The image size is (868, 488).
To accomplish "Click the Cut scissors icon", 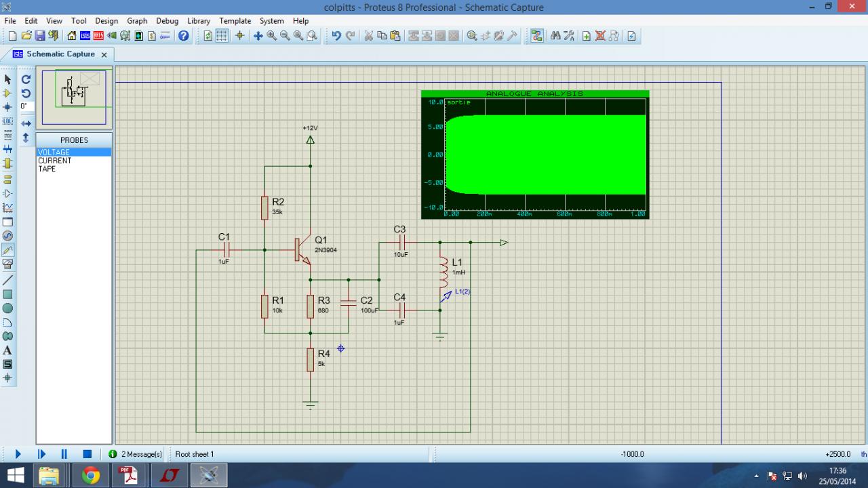I will click(x=369, y=36).
